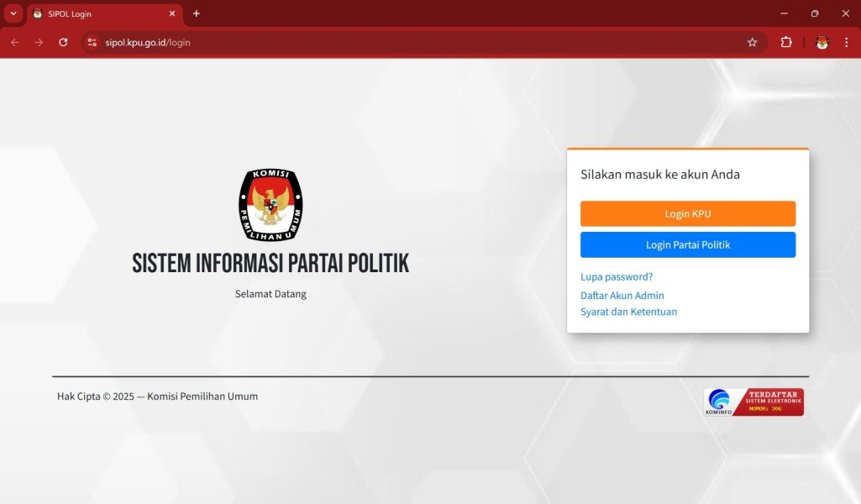Click the Sistem Informasi Partai Politik heading
Viewport: 861px width, 504px height.
click(270, 263)
